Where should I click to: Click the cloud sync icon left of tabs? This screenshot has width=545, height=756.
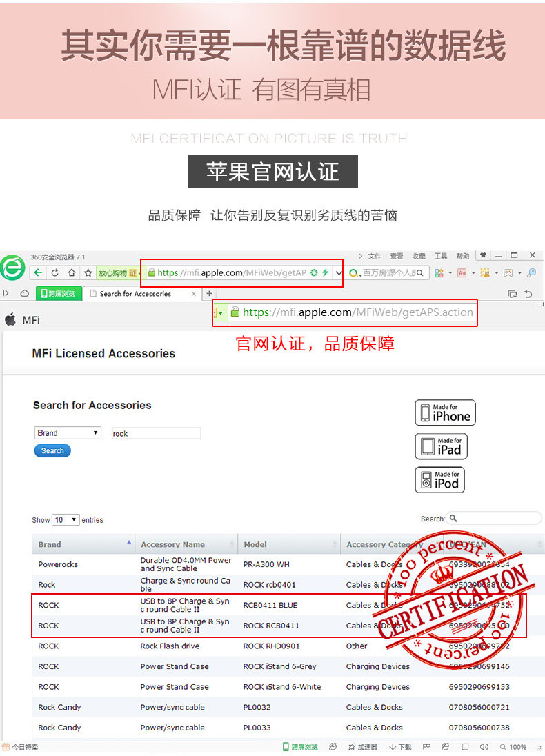point(24,293)
